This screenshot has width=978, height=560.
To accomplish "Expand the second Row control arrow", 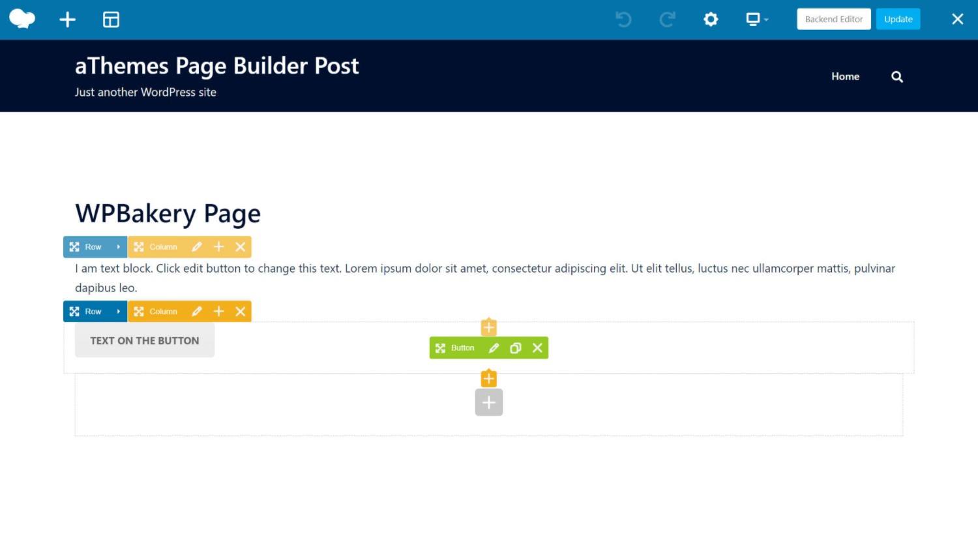I will (x=118, y=312).
